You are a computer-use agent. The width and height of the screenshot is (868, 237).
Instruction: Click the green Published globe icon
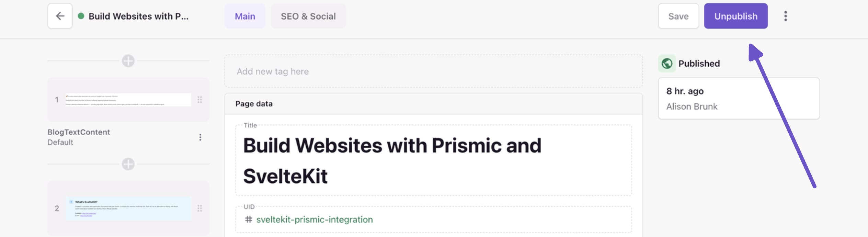click(667, 64)
